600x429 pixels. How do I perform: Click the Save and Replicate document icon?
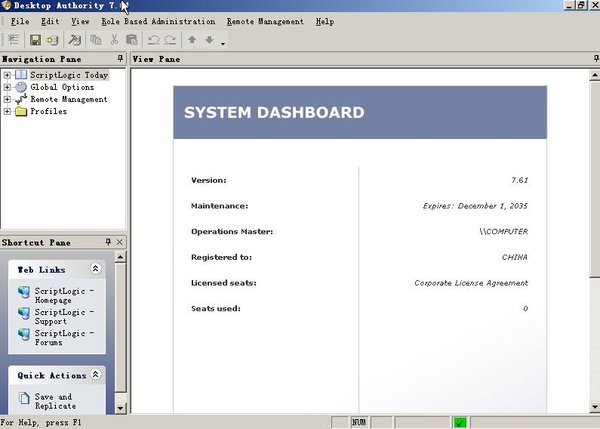[24, 398]
